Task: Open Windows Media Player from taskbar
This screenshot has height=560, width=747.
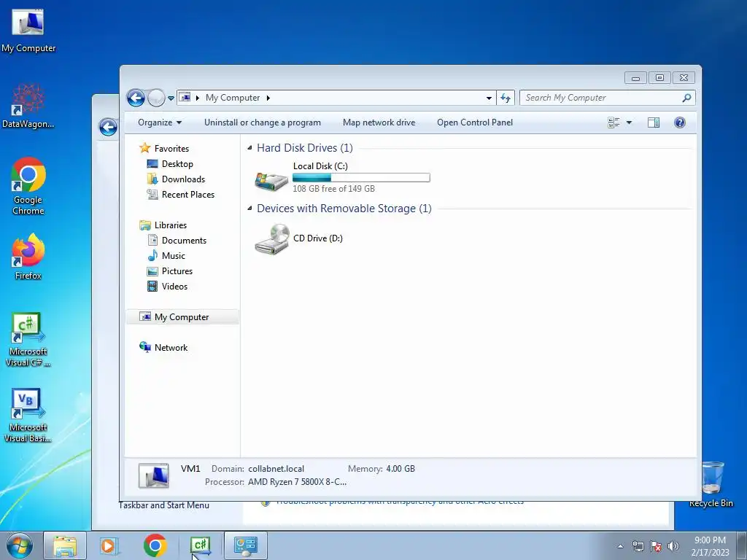Action: coord(109,545)
